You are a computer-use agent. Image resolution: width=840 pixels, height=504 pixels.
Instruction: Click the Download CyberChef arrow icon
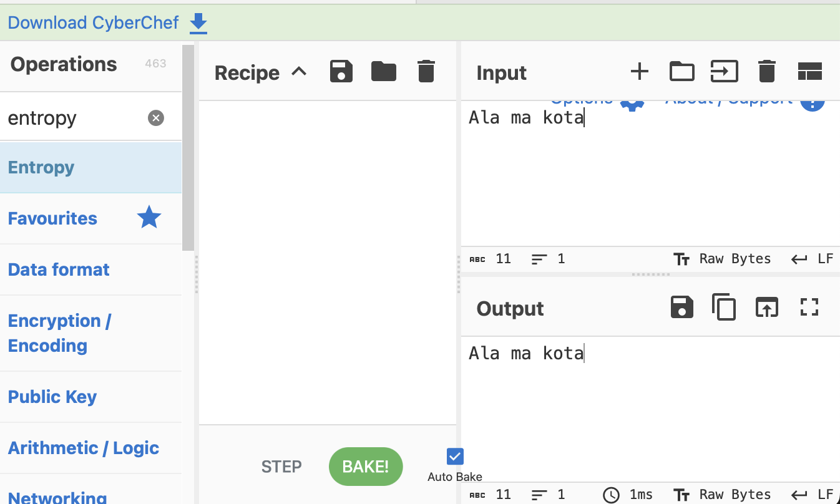[x=198, y=23]
